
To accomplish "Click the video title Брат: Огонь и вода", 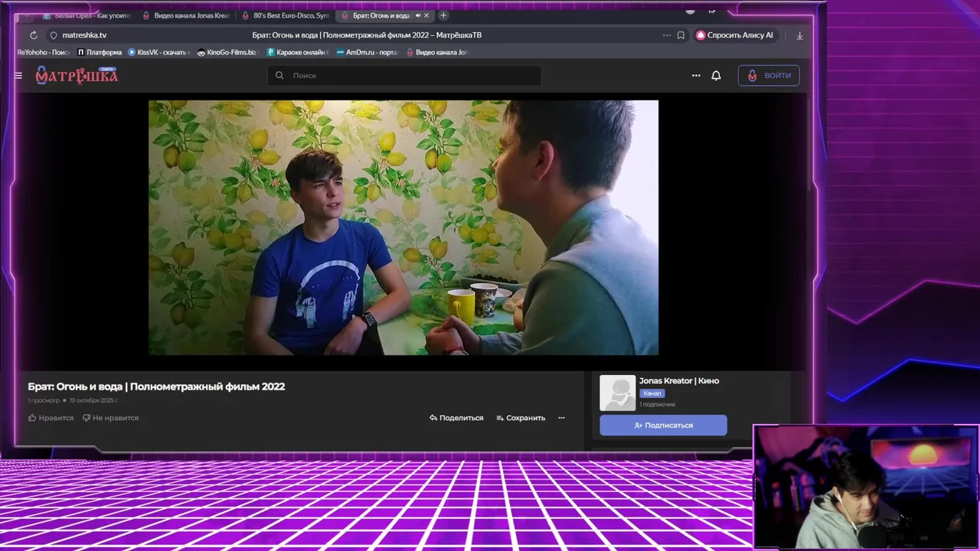I will coord(156,386).
